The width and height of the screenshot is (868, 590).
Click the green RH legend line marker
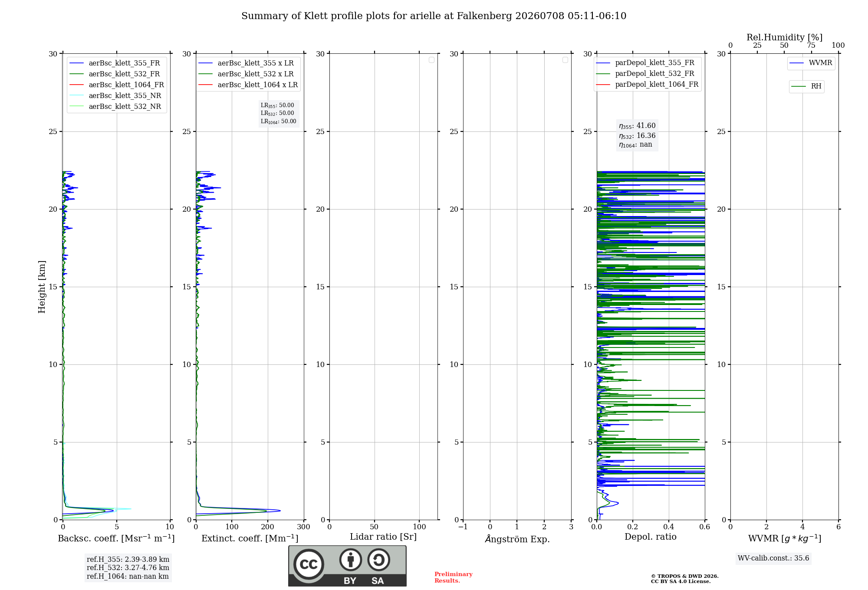(x=799, y=86)
